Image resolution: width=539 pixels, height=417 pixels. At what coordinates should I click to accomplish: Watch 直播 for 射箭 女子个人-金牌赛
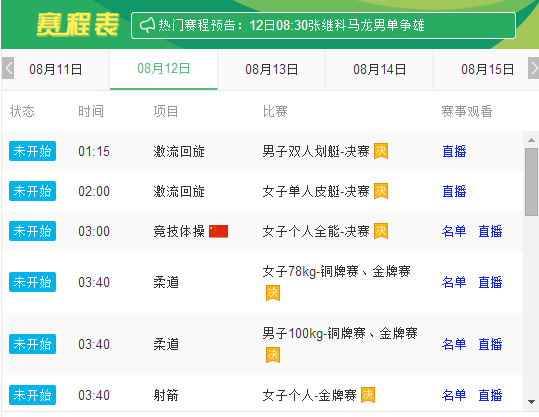point(490,395)
